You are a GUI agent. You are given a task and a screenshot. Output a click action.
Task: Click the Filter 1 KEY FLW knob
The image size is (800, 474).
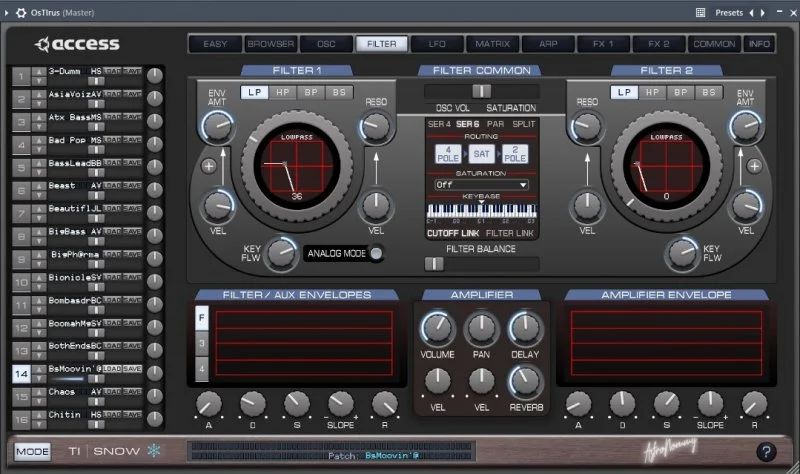pos(281,253)
